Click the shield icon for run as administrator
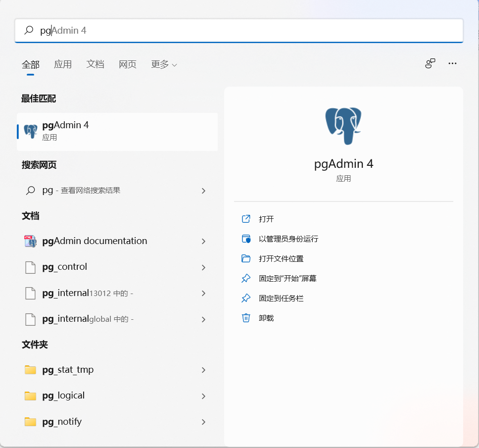This screenshot has height=448, width=479. [x=246, y=239]
